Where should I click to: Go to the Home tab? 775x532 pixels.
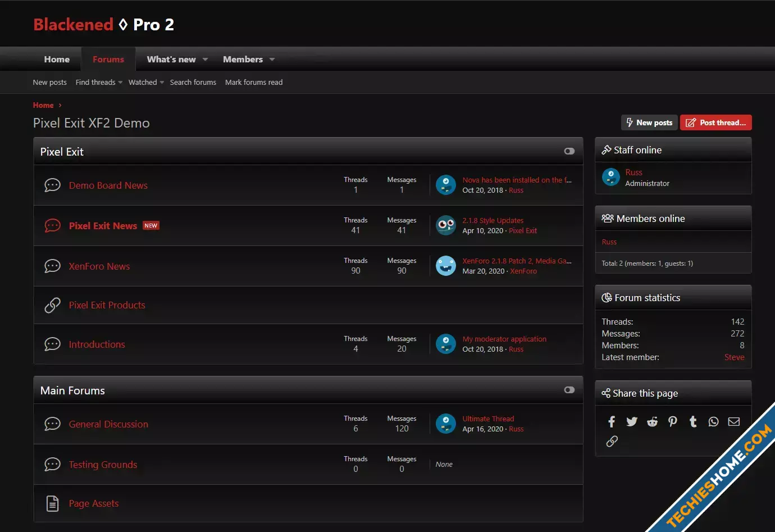pos(57,60)
